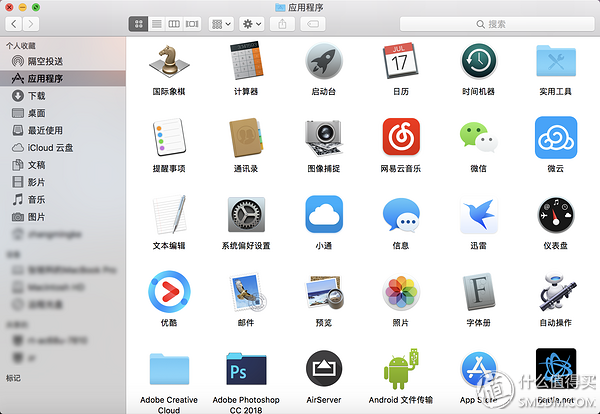Open System Preferences (系统偏好设置)
Viewport: 600px width, 414px height.
pyautogui.click(x=246, y=215)
